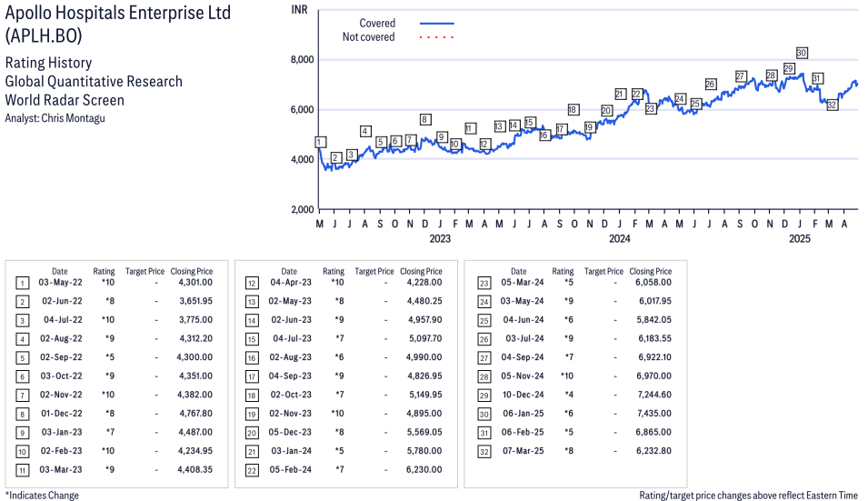
Task: Click the row 32 number box in table
Action: pos(484,452)
